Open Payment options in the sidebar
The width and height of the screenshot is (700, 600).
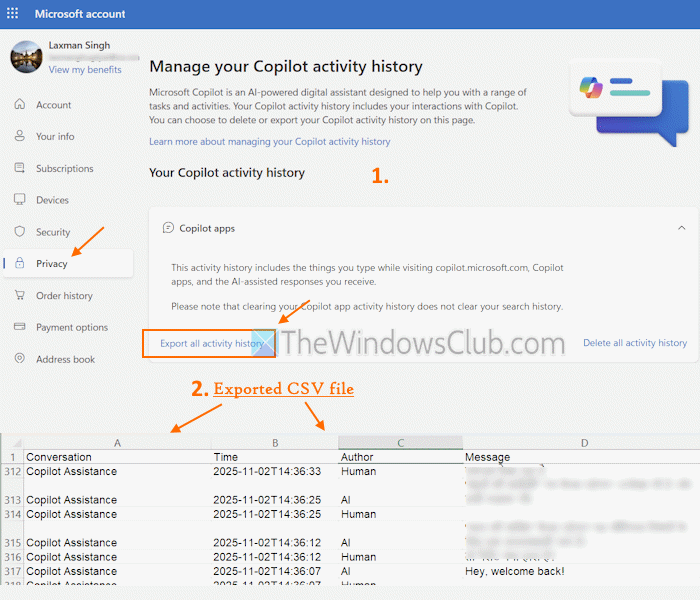pyautogui.click(x=72, y=328)
